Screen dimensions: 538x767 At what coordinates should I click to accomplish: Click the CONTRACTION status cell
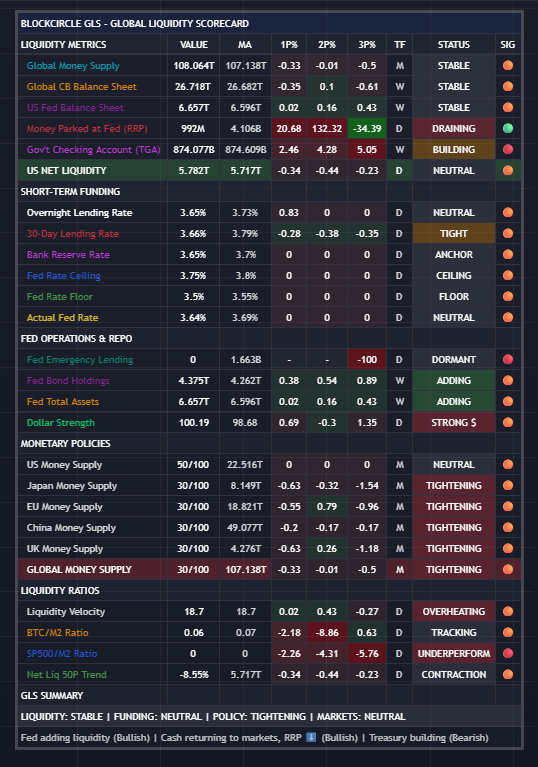(453, 675)
